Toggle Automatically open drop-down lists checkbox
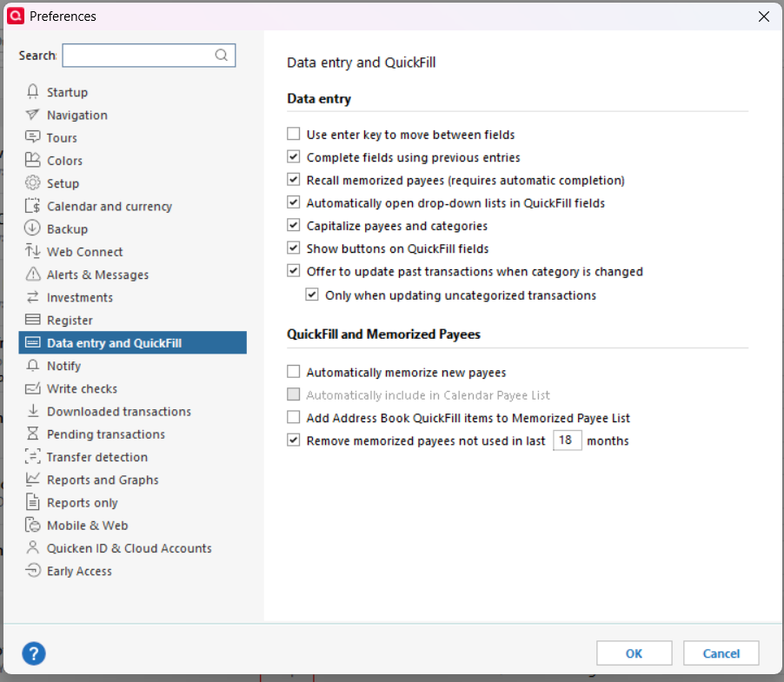This screenshot has height=682, width=784. [x=294, y=202]
